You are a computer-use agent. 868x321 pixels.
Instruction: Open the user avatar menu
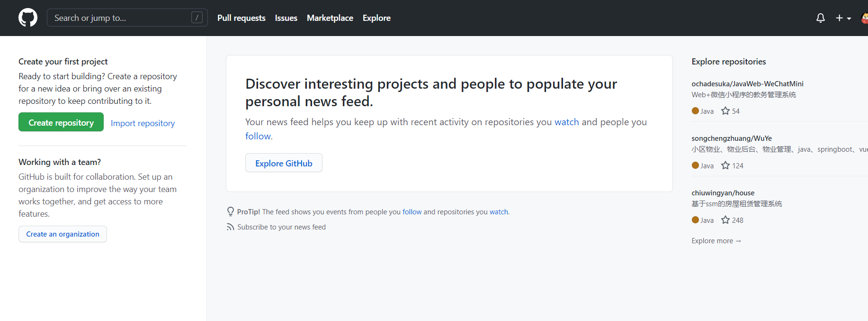(x=865, y=18)
